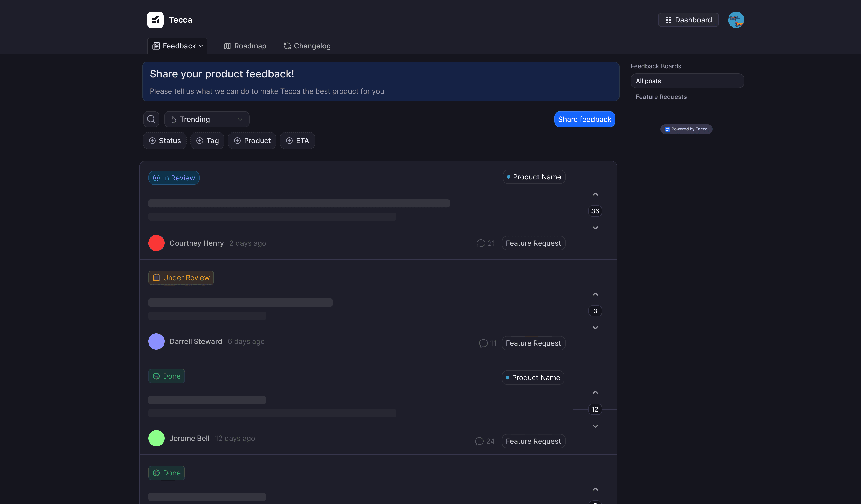
Task: Downvote Courtney Henry's post
Action: tap(595, 228)
